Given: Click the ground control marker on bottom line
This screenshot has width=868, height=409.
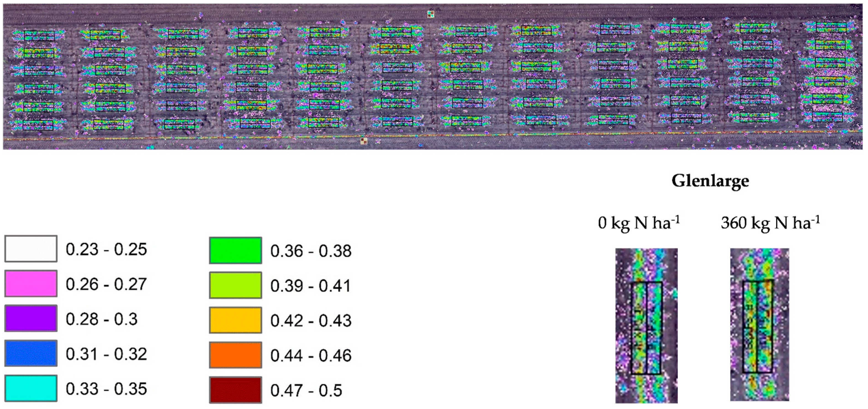Looking at the screenshot, I should [x=364, y=141].
